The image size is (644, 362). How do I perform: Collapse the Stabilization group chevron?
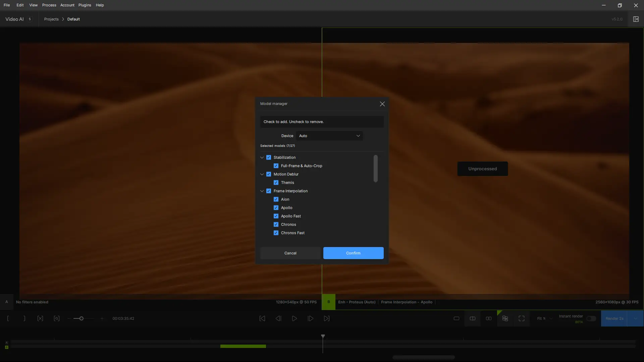pos(262,158)
